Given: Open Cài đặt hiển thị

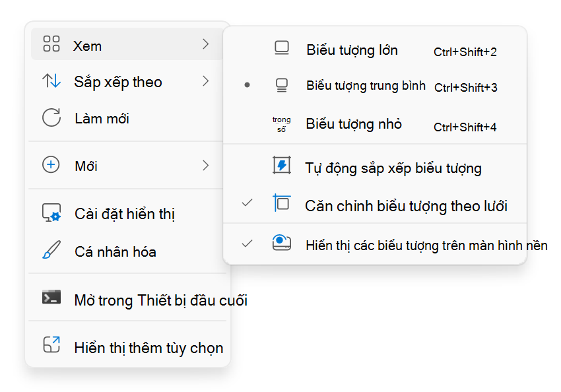Looking at the screenshot, I should tap(127, 214).
